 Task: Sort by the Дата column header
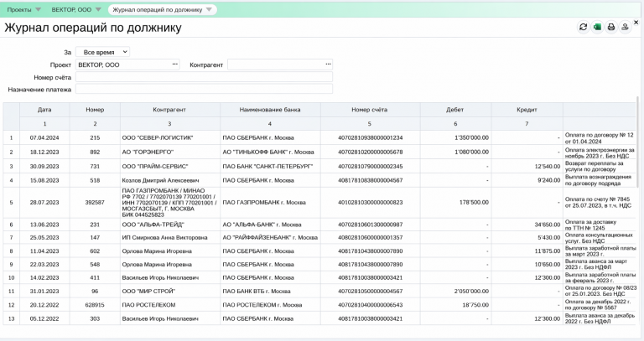(44, 110)
